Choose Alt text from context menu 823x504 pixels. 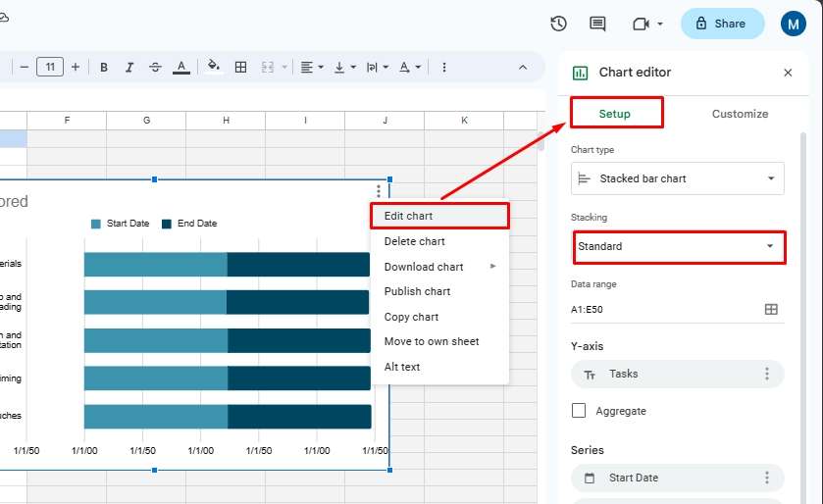(439, 367)
